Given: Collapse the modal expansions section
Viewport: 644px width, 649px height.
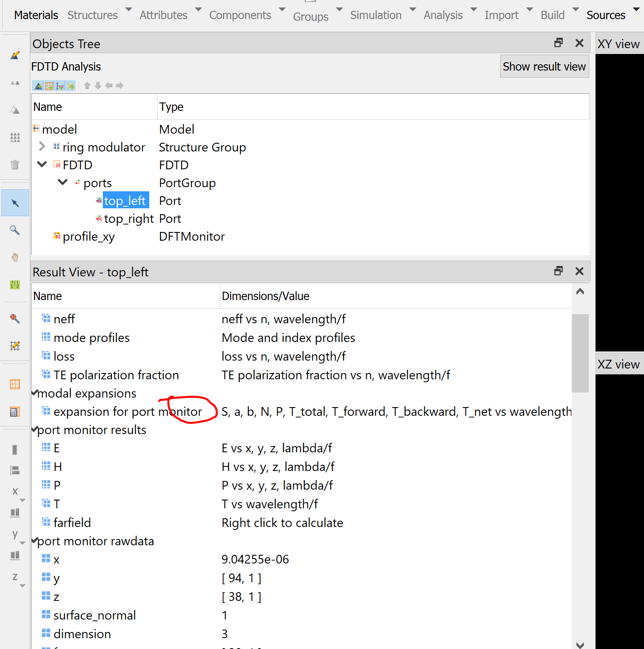Looking at the screenshot, I should point(35,393).
